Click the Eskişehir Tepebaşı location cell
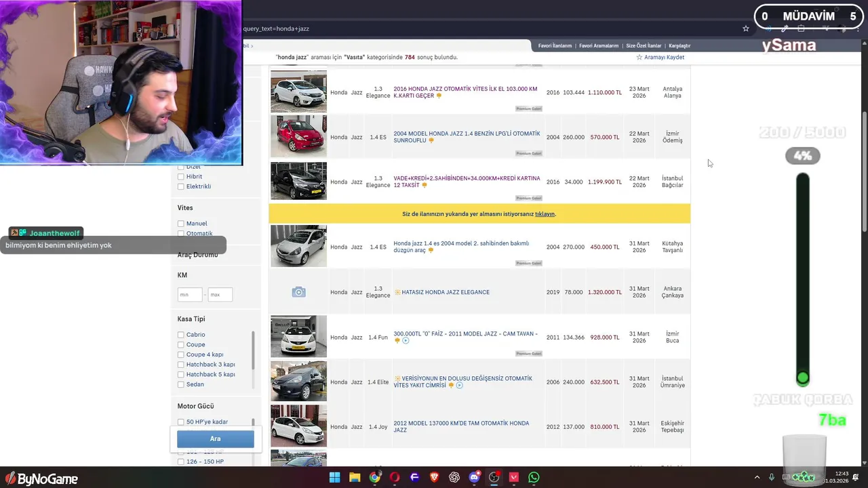This screenshot has height=488, width=868. tap(673, 427)
